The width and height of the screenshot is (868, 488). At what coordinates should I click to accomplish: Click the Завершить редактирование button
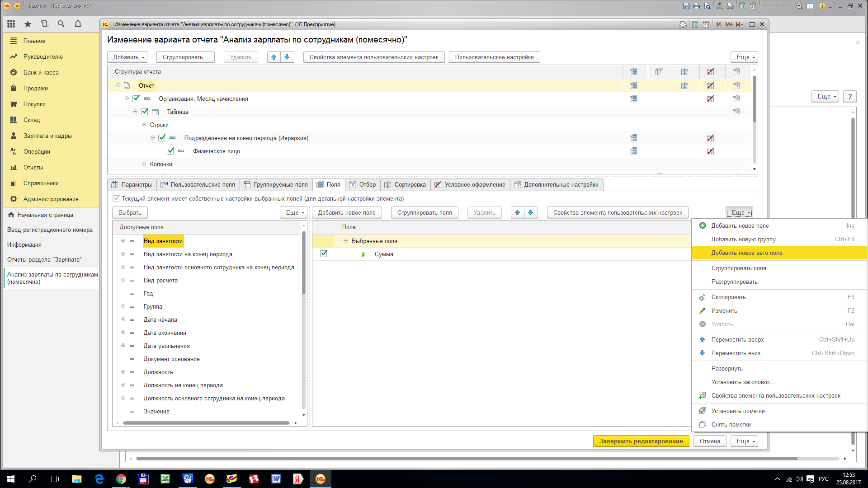[641, 441]
